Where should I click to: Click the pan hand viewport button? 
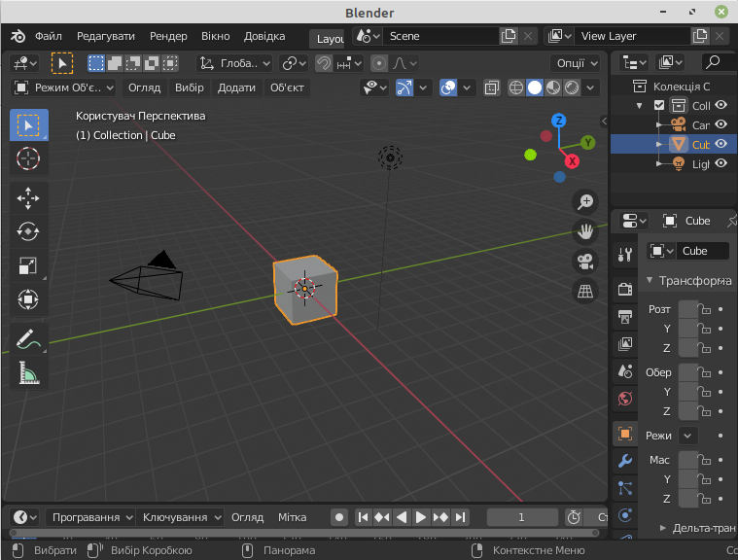click(x=585, y=231)
